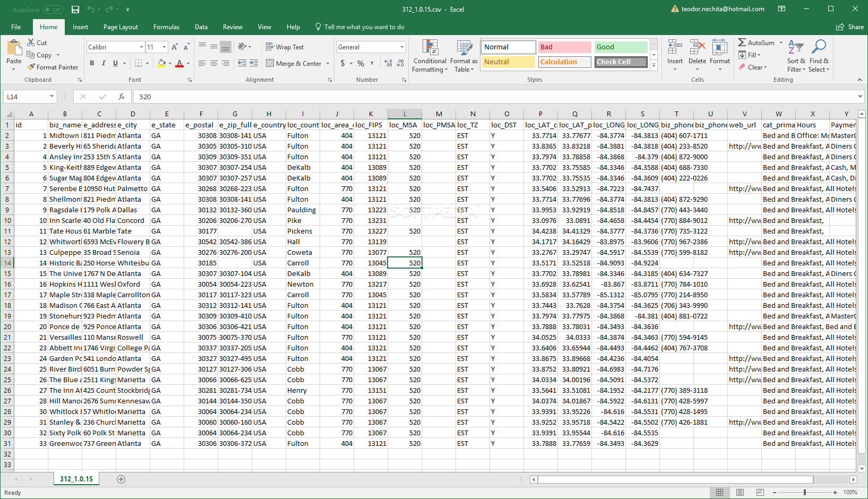The height and width of the screenshot is (499, 868).
Task: Add a new sheet with plus icon
Action: 121,479
